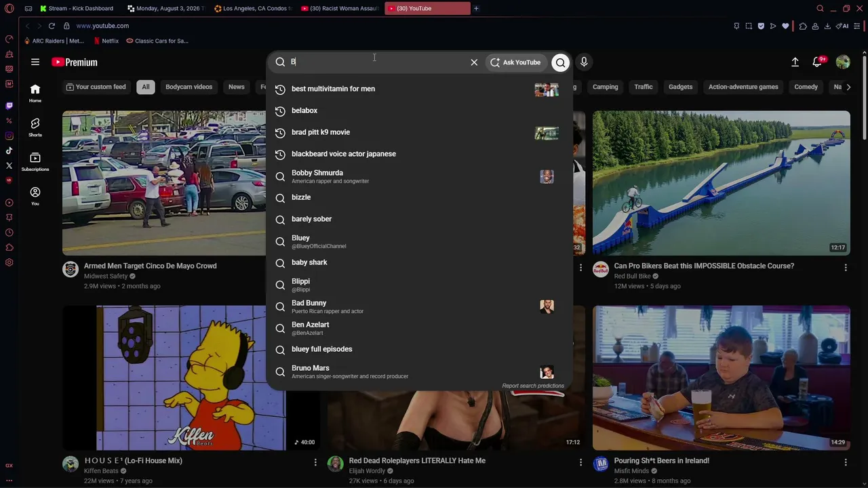Select the Action-adventure games filter chip
The height and width of the screenshot is (488, 868).
coord(743,87)
